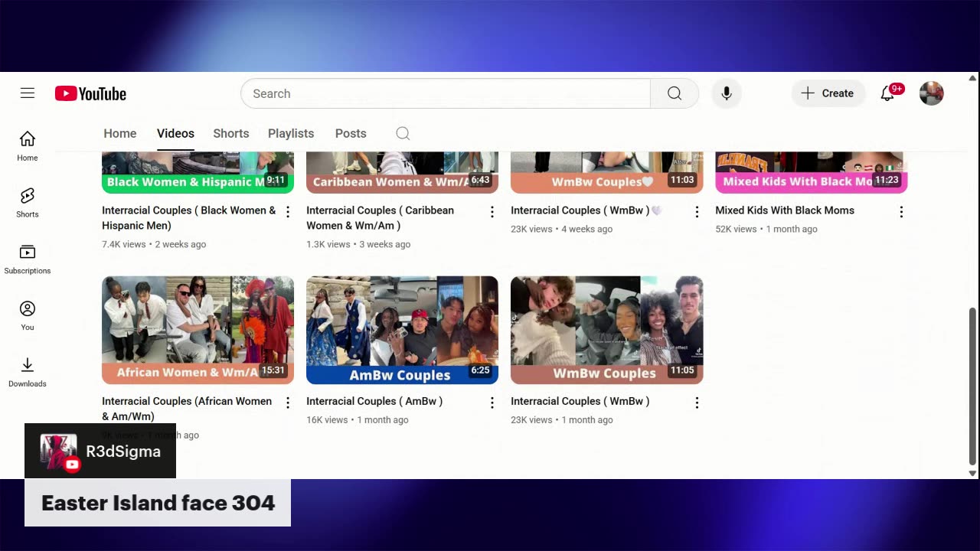Open the 23K views 1 month ago WmBw title
The width and height of the screenshot is (980, 551).
click(x=580, y=401)
